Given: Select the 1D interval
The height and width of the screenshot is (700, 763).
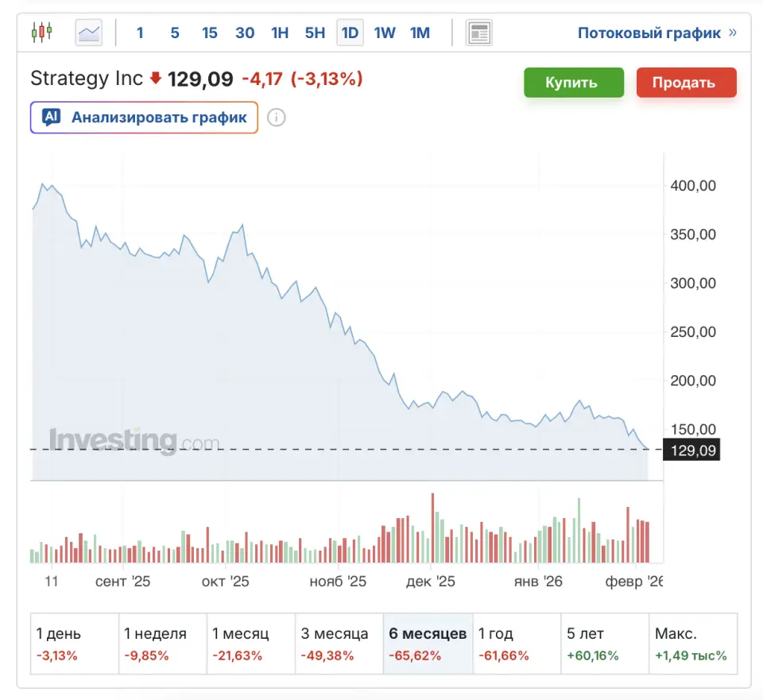Looking at the screenshot, I should click(x=350, y=33).
